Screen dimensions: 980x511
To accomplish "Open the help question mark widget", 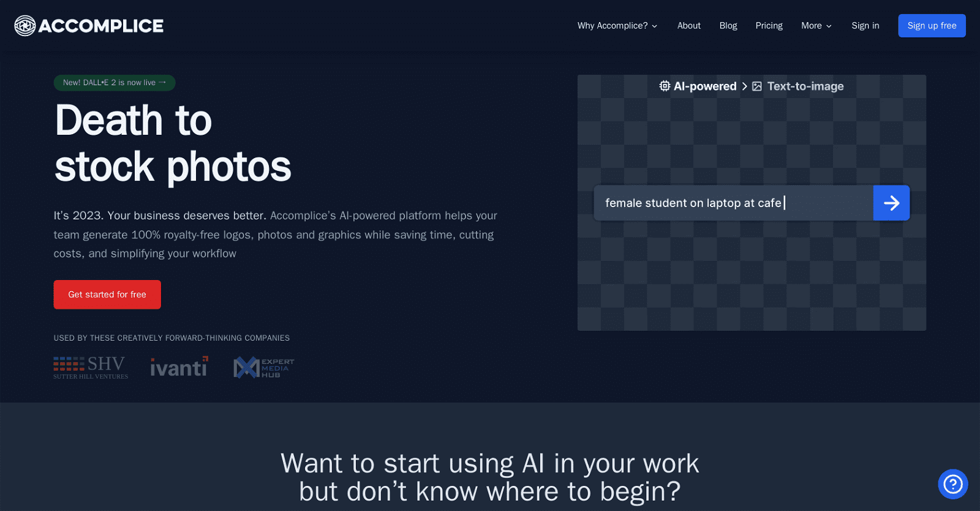I will click(952, 484).
